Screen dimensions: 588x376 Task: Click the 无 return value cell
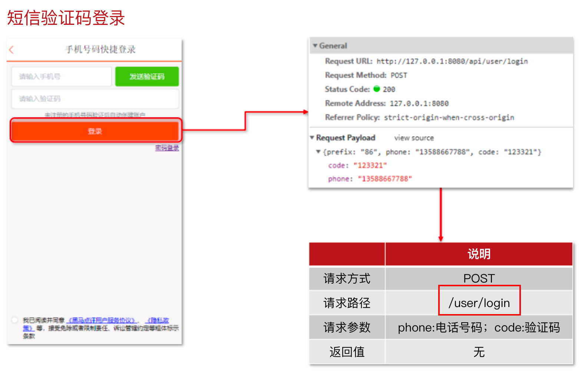point(479,352)
